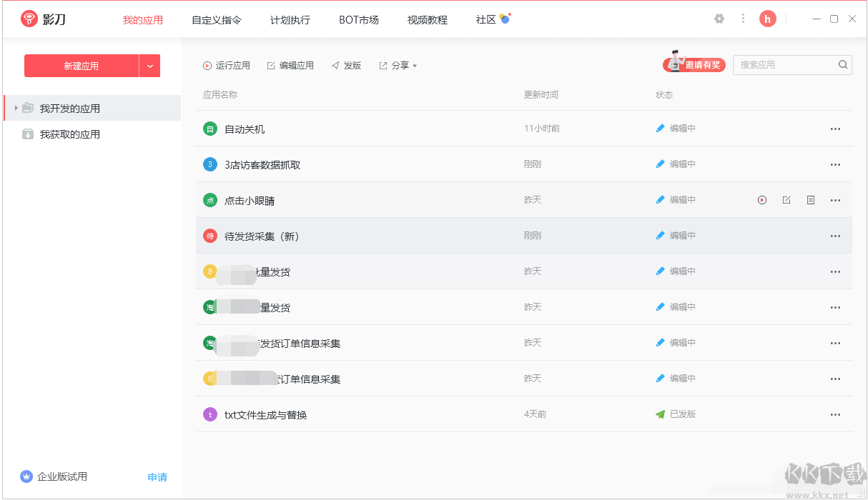The height and width of the screenshot is (500, 868).
Task: Click the user avatar h icon
Action: pyautogui.click(x=767, y=19)
